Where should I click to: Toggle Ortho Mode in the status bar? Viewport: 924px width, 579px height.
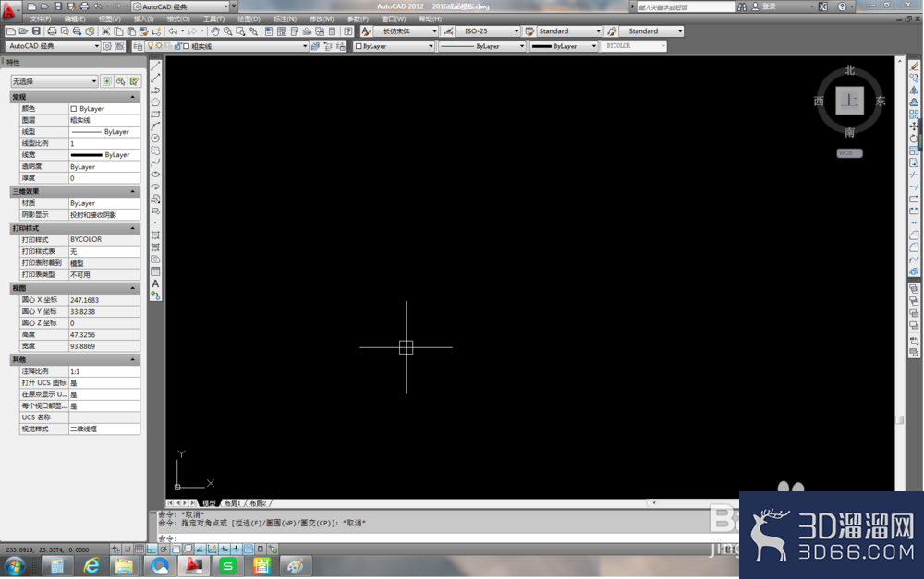tap(152, 549)
